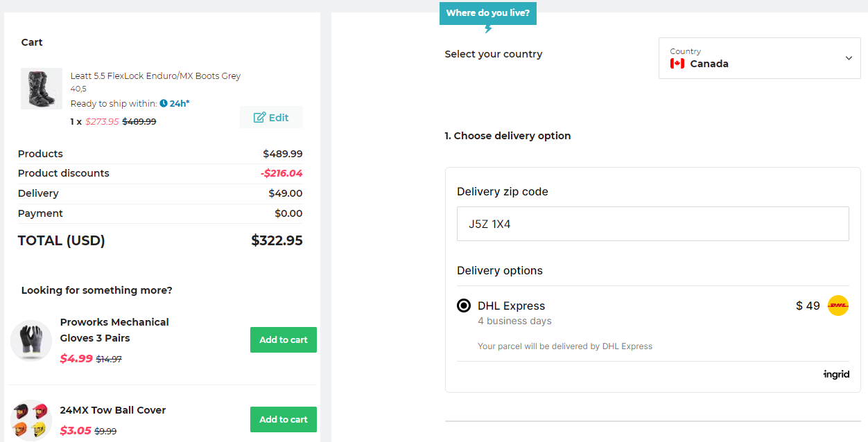Click the DHL logo icon
Image resolution: width=868 pixels, height=442 pixels.
pos(838,306)
